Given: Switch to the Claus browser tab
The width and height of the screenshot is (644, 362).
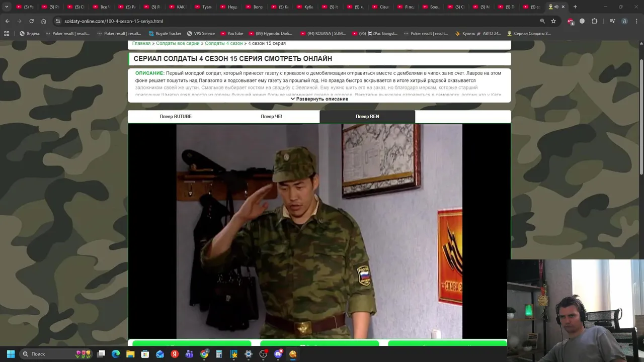Looking at the screenshot, I should (381, 7).
